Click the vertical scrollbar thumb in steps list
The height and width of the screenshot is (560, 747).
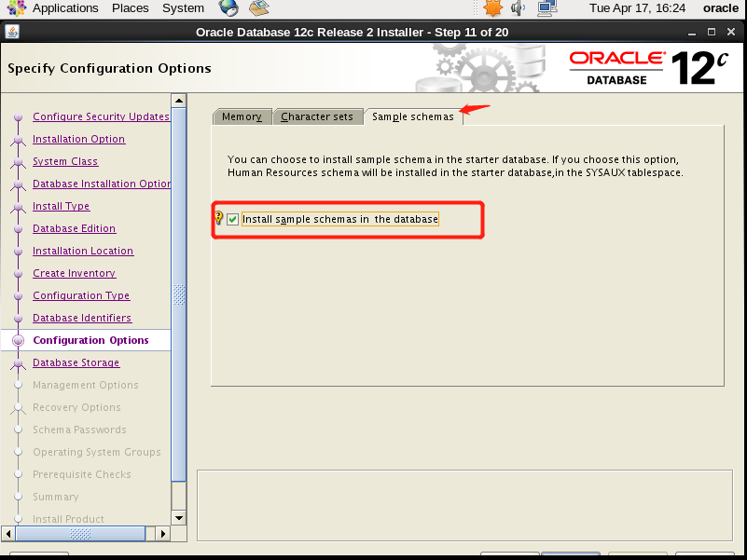[179, 294]
